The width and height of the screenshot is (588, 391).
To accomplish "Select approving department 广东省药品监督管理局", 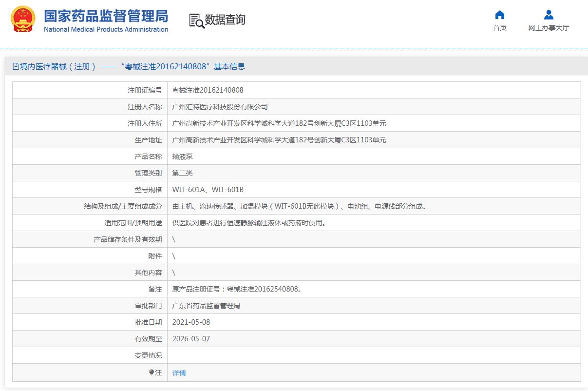I will (x=206, y=306).
